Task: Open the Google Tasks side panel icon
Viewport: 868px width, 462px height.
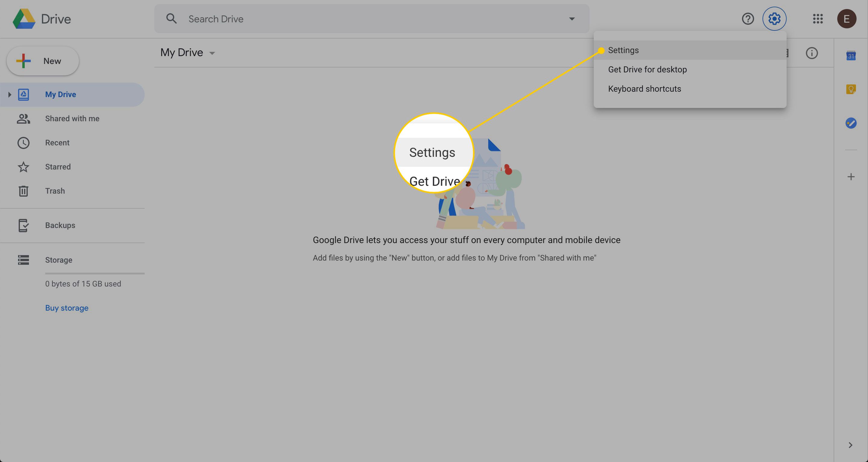Action: pos(851,123)
